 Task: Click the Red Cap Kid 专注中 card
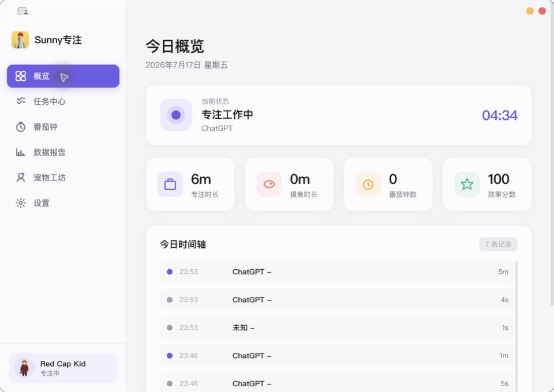point(63,368)
